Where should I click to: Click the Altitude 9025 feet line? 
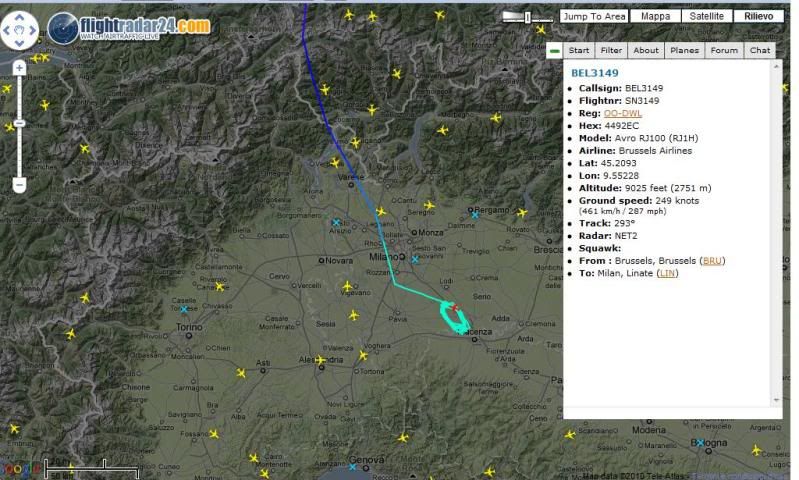click(x=645, y=188)
